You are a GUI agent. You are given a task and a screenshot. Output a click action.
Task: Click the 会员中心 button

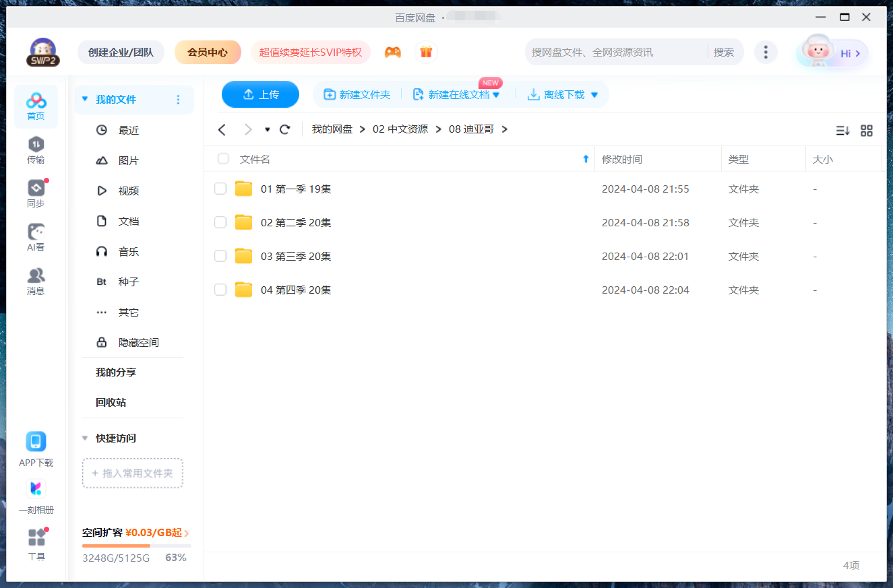(208, 52)
